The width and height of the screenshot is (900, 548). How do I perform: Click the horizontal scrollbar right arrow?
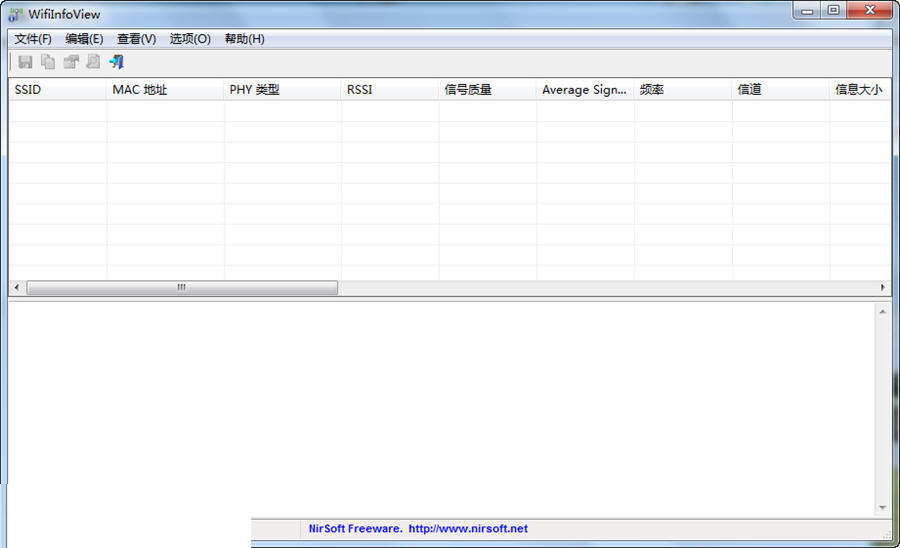883,287
